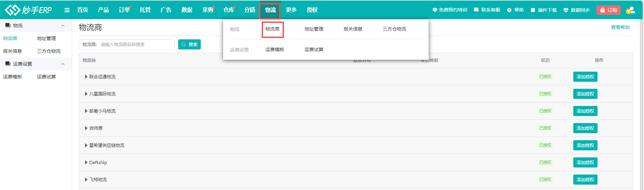The image size is (644, 190).
Task: Click 添加授权 for 货师傅
Action: [585, 128]
